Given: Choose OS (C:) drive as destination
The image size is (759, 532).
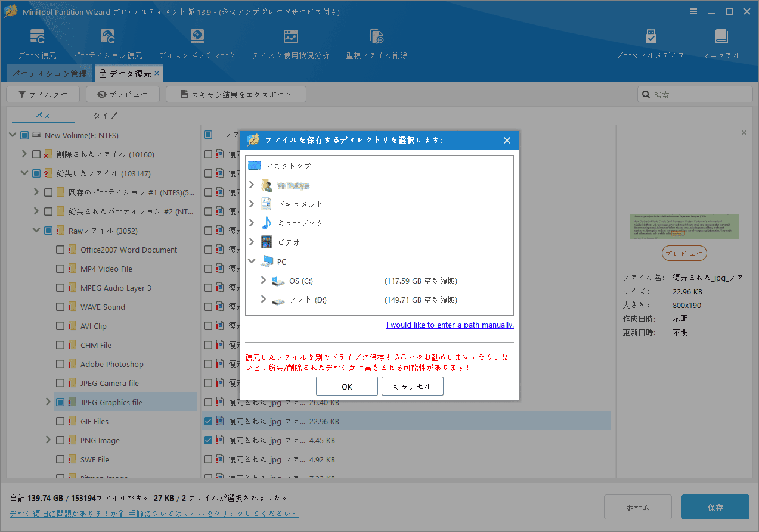Looking at the screenshot, I should point(300,281).
